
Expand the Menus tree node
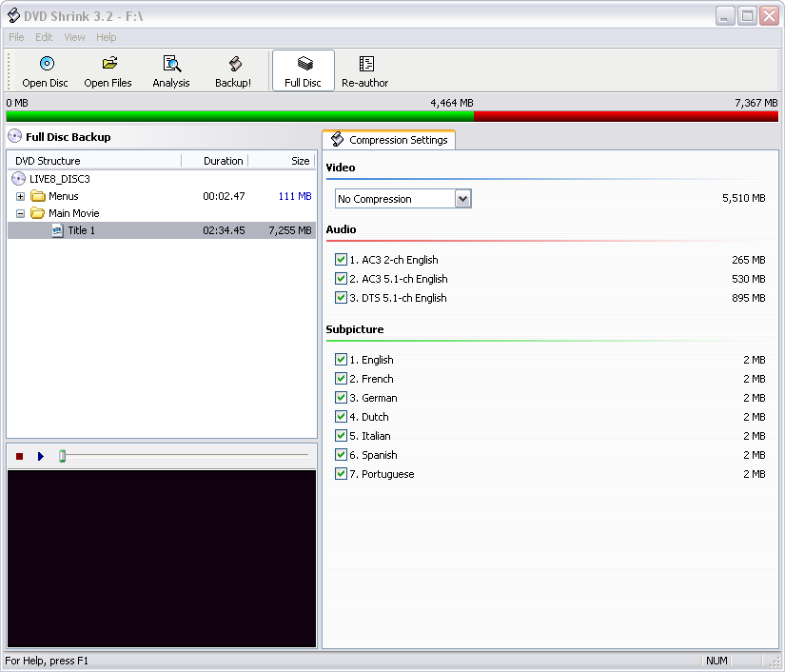21,196
